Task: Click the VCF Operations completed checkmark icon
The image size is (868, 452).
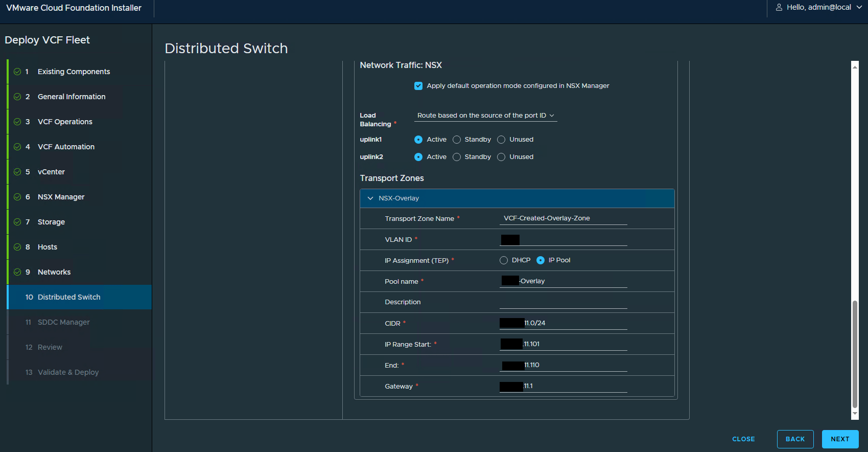Action: tap(17, 122)
